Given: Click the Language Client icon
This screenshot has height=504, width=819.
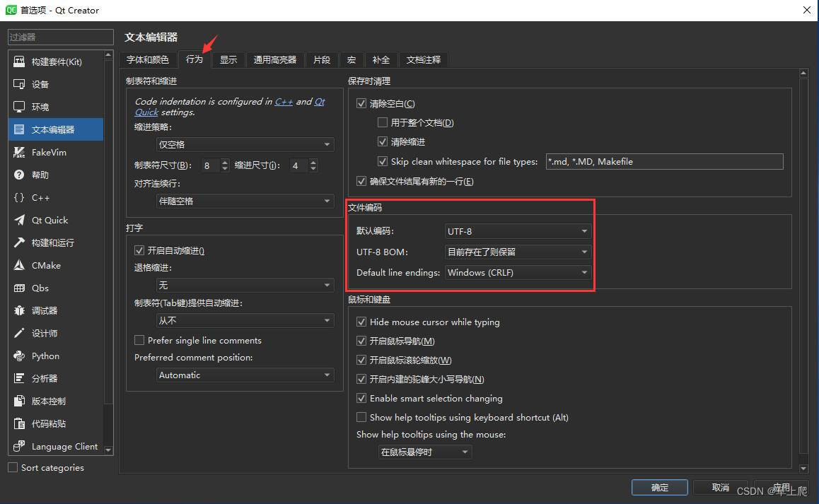Looking at the screenshot, I should coord(19,446).
